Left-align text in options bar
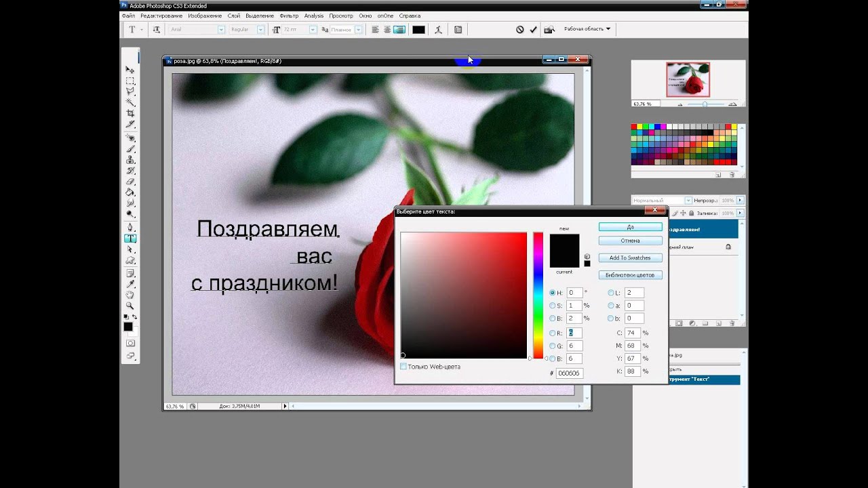Image resolution: width=868 pixels, height=488 pixels. [x=375, y=29]
